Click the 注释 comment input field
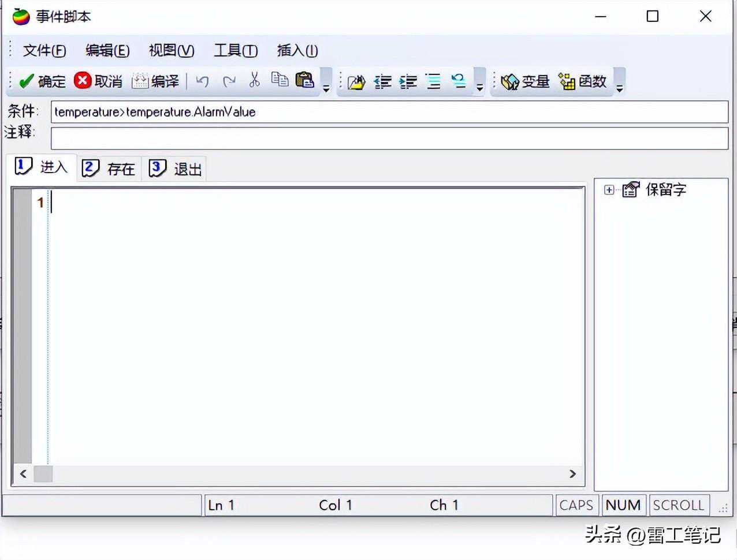 389,139
